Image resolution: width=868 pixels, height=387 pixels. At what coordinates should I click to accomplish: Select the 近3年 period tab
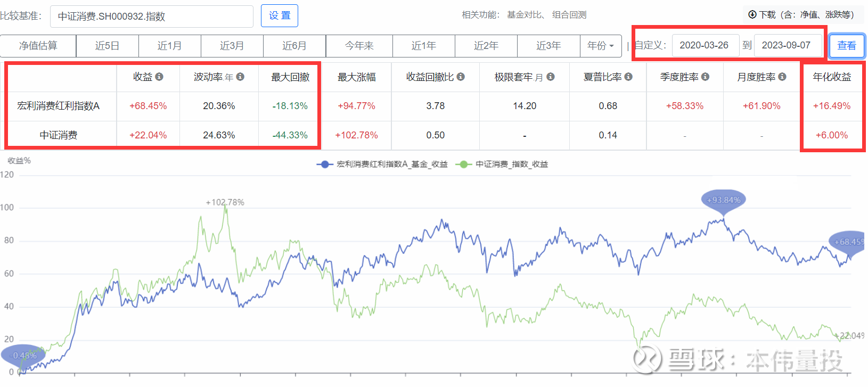[548, 46]
